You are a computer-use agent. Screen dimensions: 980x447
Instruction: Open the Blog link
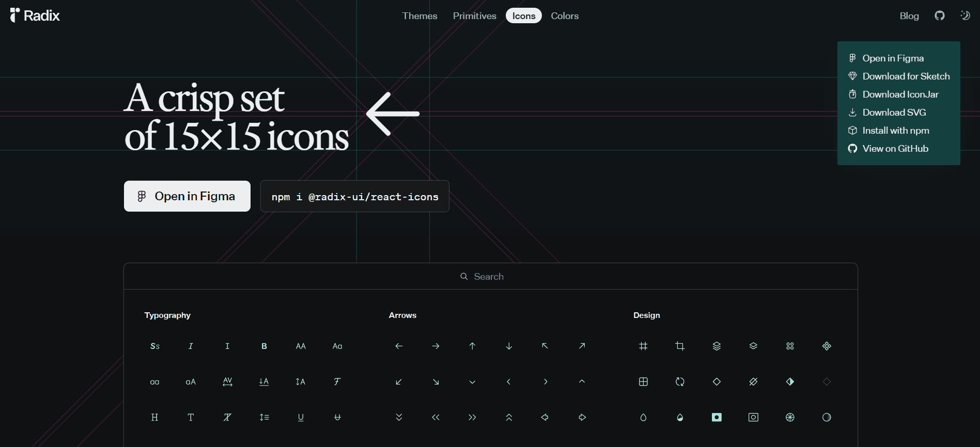(x=909, y=16)
